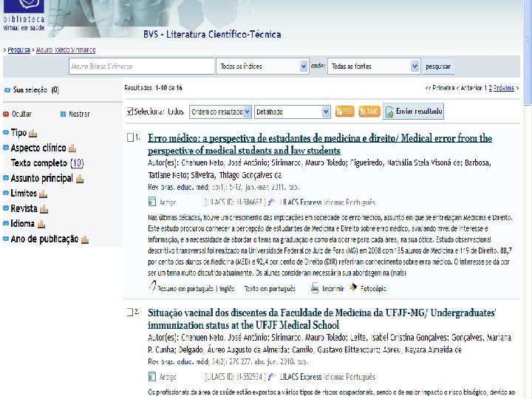Click the XML feed icon
This screenshot has width=532, height=399.
tap(369, 112)
